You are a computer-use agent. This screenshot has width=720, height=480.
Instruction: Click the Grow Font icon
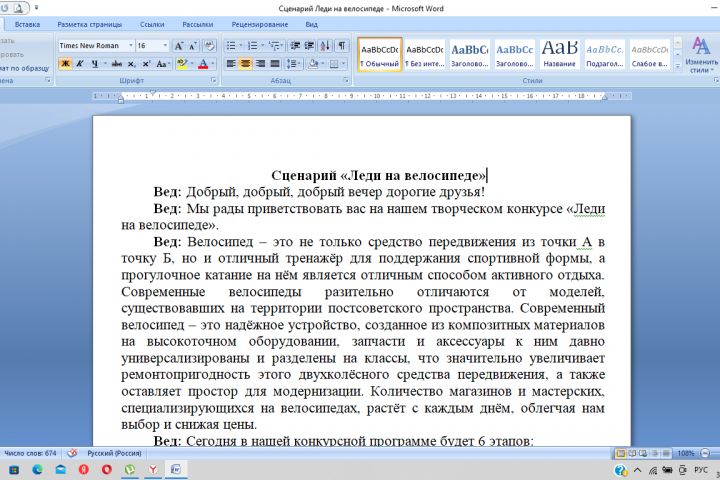point(179,45)
